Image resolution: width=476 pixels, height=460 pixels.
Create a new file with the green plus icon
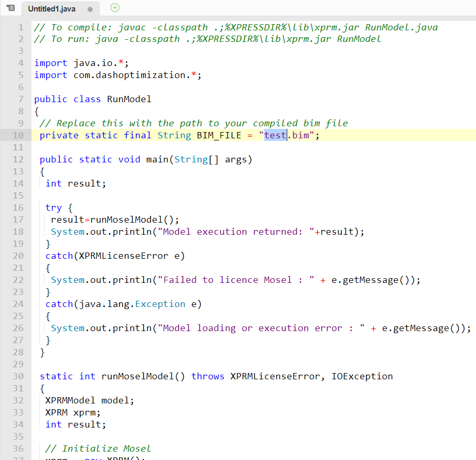tap(115, 8)
